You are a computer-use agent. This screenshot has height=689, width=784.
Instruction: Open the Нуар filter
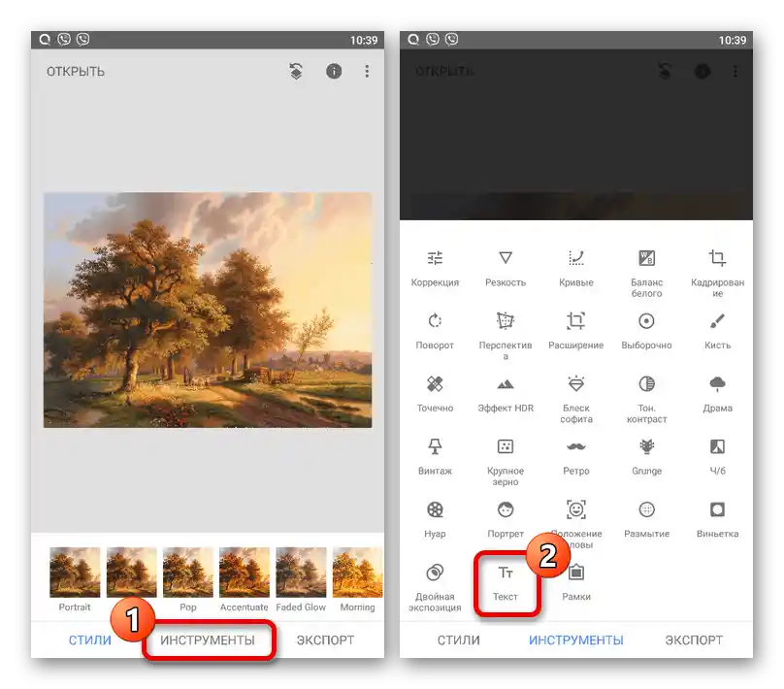[x=435, y=519]
